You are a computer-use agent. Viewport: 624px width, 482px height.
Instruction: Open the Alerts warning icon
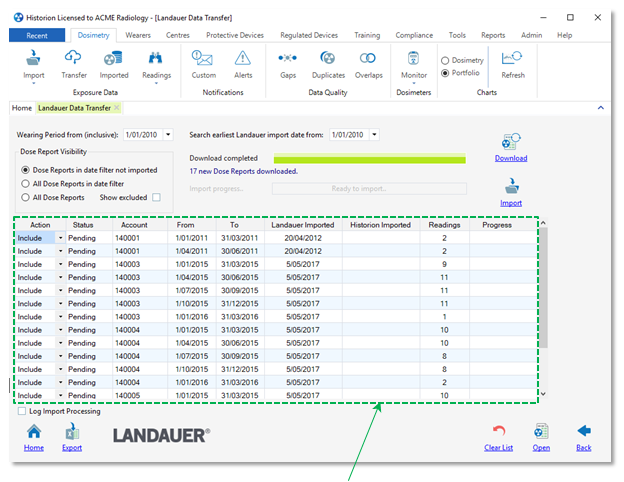(x=243, y=58)
